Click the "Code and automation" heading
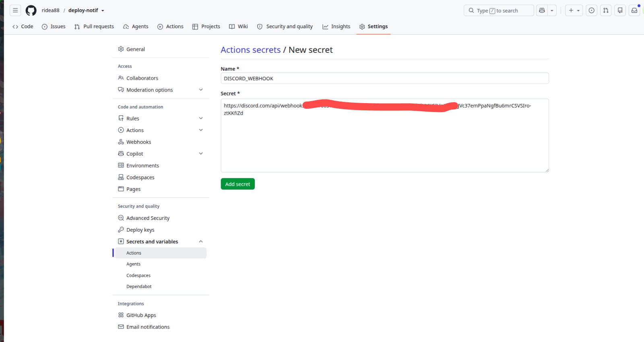 coord(140,107)
